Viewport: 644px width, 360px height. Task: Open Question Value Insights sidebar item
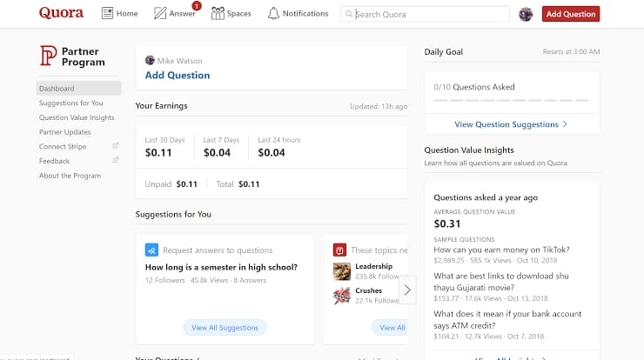77,117
